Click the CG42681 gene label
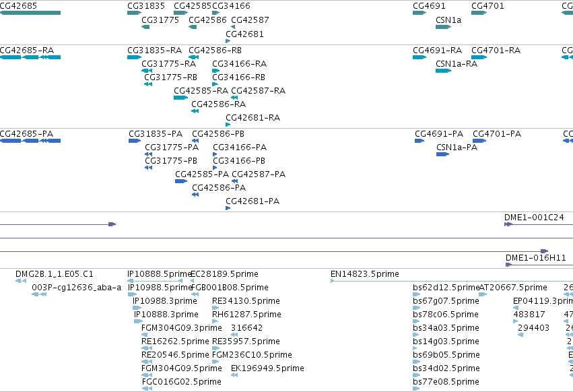Image resolution: width=573 pixels, height=392 pixels. click(x=244, y=34)
